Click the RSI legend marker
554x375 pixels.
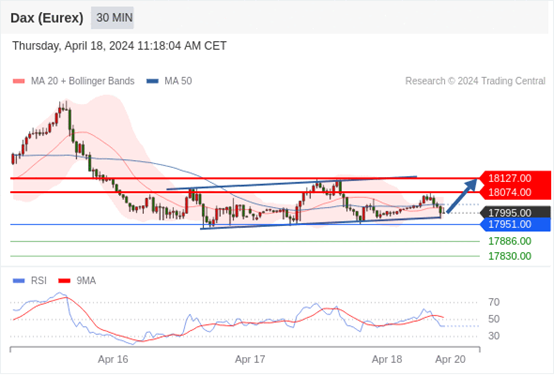[x=19, y=281]
